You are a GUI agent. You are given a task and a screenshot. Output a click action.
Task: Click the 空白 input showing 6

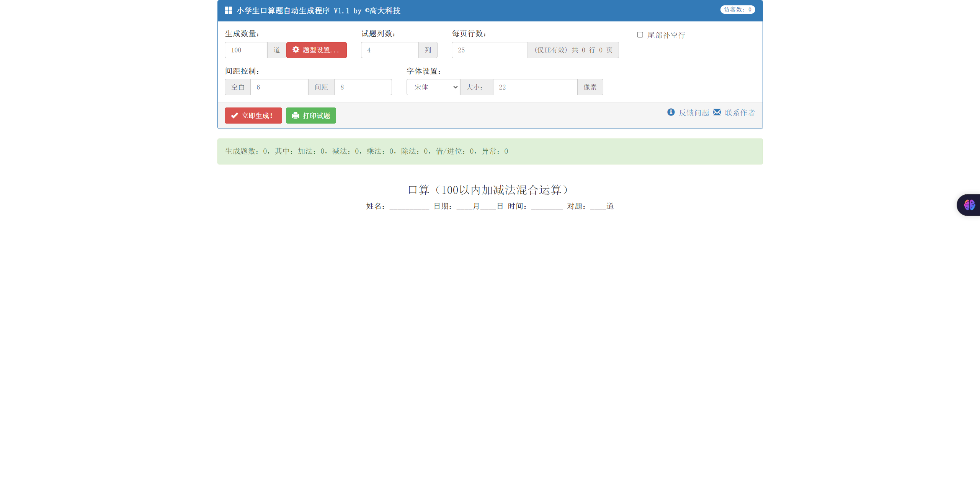point(279,87)
